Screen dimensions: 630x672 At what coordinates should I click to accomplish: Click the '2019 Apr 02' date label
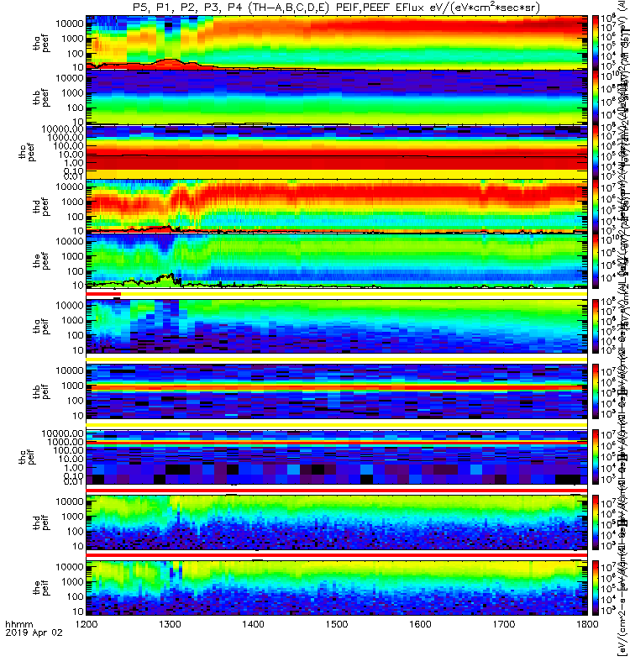tap(34, 633)
